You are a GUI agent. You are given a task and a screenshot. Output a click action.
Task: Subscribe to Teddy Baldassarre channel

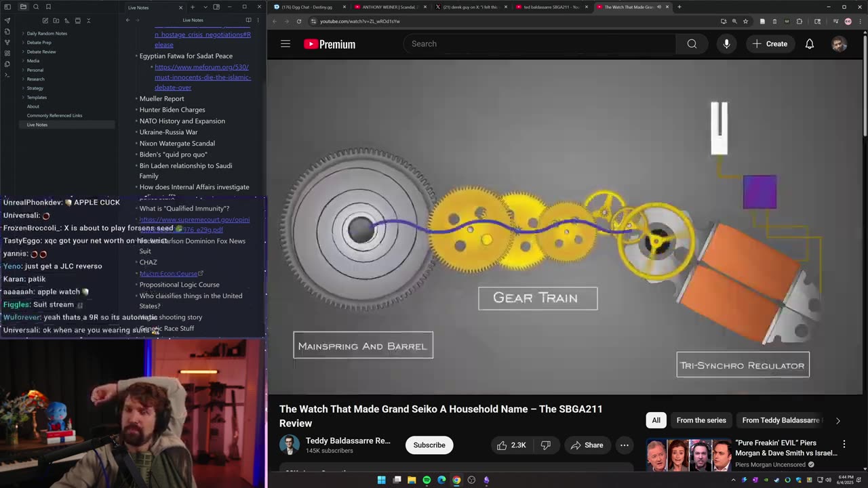[429, 445]
